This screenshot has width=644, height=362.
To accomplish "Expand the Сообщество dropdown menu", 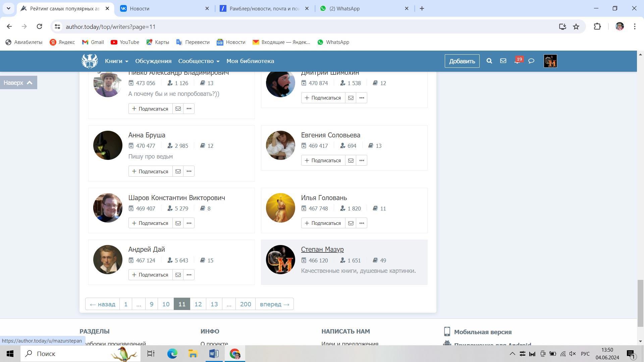I will tap(199, 61).
